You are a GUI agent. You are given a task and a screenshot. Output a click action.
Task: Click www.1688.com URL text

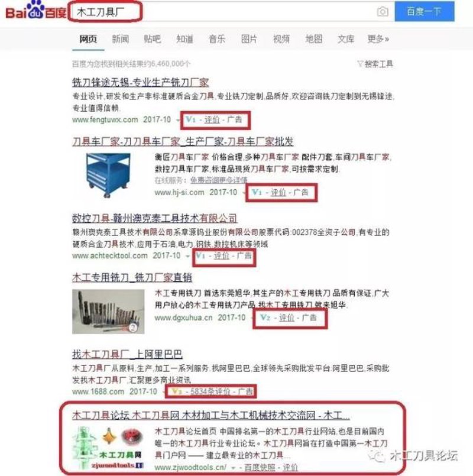98,391
